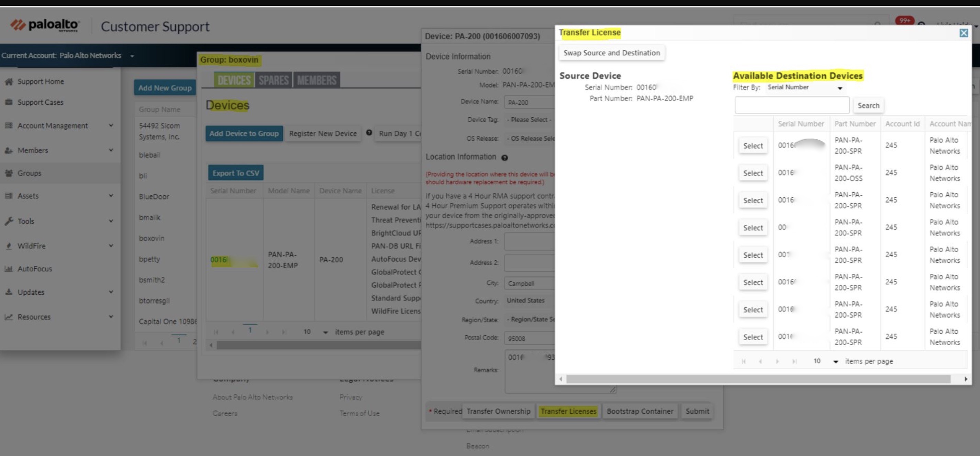Click the destination device search input field
The height and width of the screenshot is (456, 980).
tap(792, 106)
